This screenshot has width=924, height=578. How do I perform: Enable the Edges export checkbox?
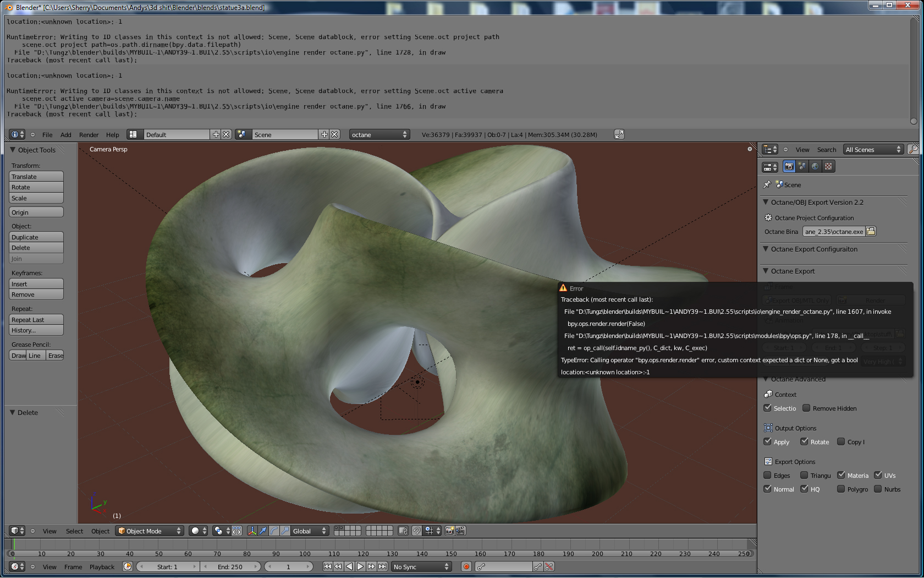point(768,476)
